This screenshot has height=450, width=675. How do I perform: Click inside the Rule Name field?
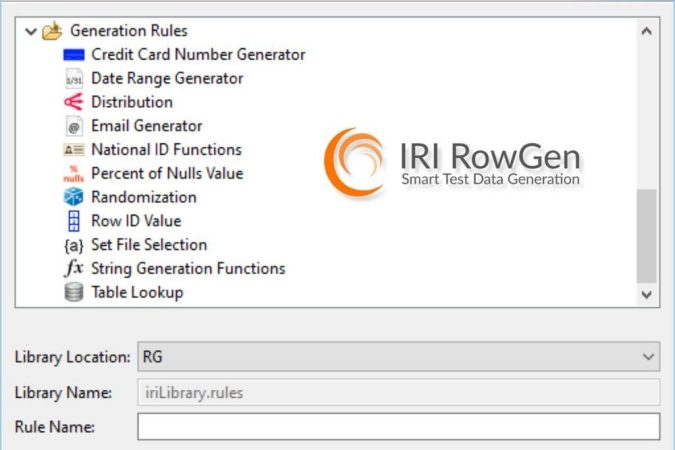coord(398,426)
